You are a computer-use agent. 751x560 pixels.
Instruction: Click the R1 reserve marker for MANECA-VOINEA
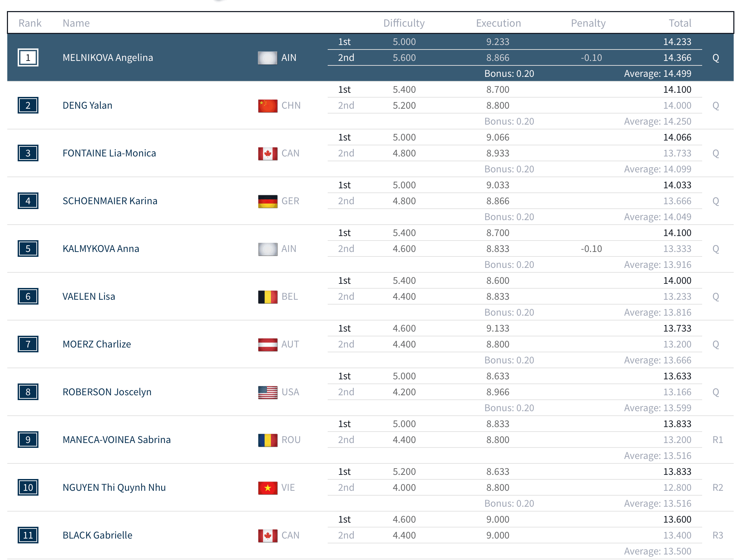pyautogui.click(x=717, y=440)
